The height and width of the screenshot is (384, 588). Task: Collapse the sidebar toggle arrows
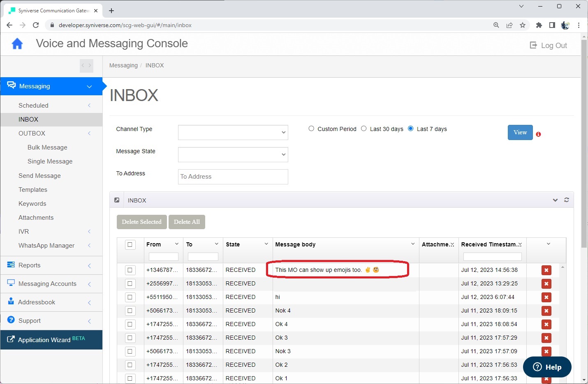click(86, 66)
